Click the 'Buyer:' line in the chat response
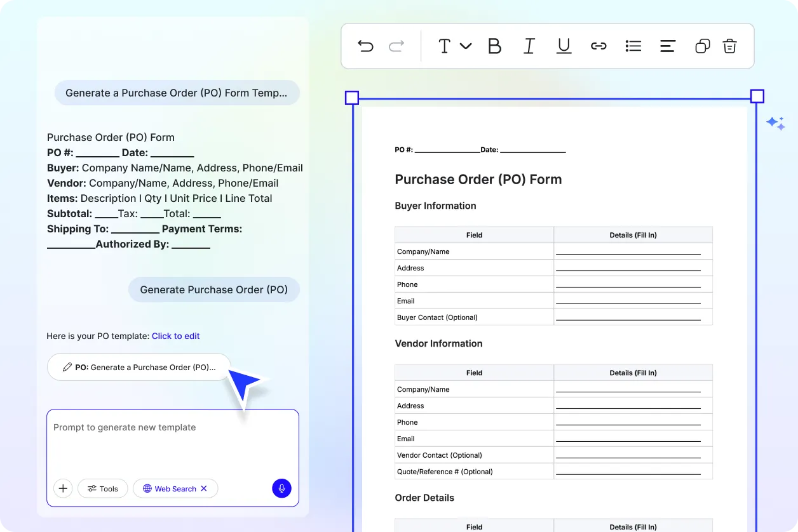Image resolution: width=798 pixels, height=532 pixels. pyautogui.click(x=175, y=168)
